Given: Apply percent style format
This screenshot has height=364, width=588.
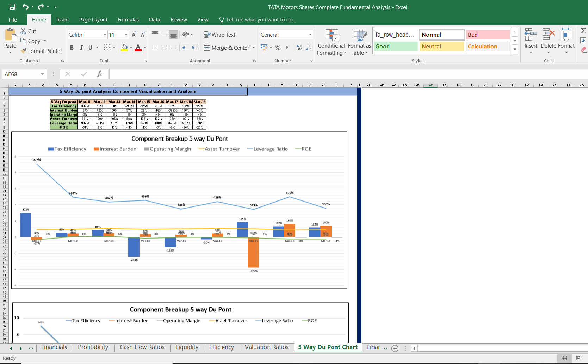Looking at the screenshot, I should 278,48.
